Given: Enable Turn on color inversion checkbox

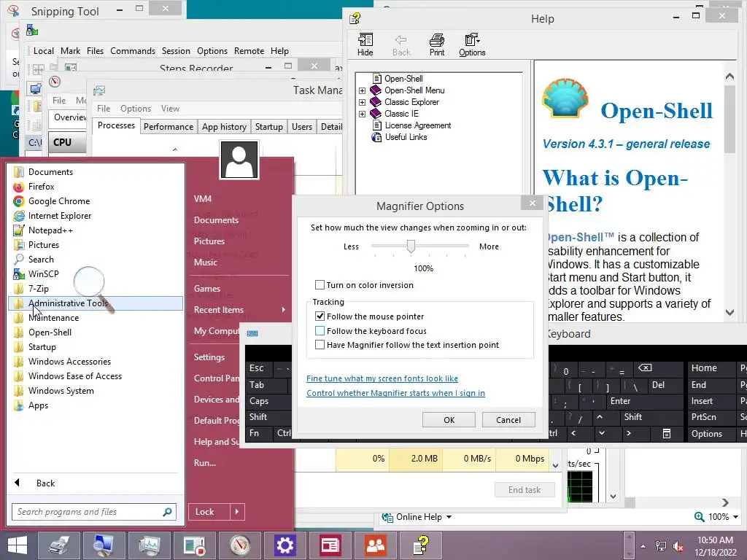Looking at the screenshot, I should coord(320,285).
